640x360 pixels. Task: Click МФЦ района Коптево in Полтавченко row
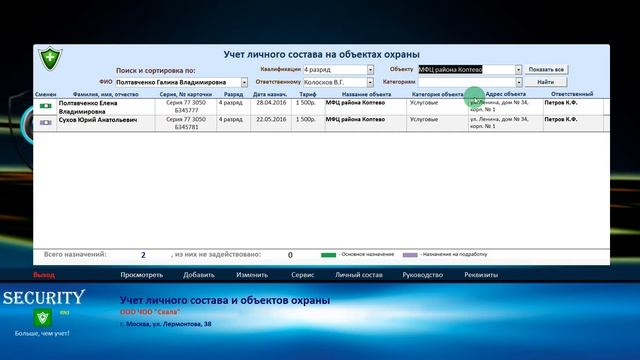[355, 103]
